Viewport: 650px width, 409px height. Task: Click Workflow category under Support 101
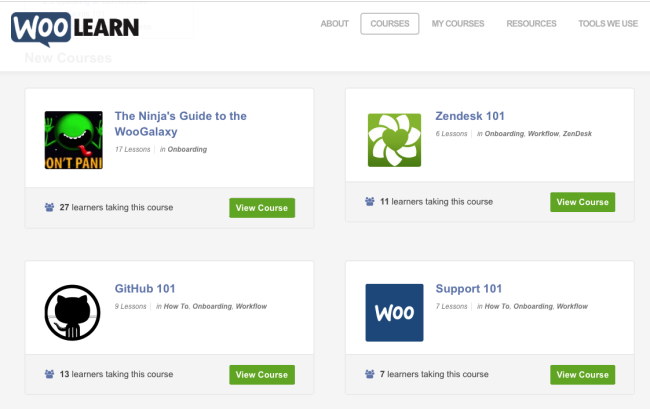coord(572,306)
